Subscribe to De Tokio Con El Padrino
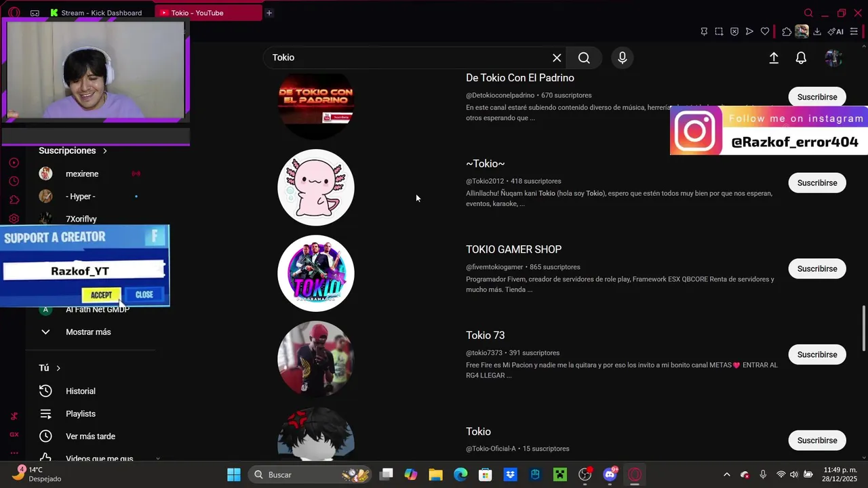The image size is (868, 488). pos(817,97)
